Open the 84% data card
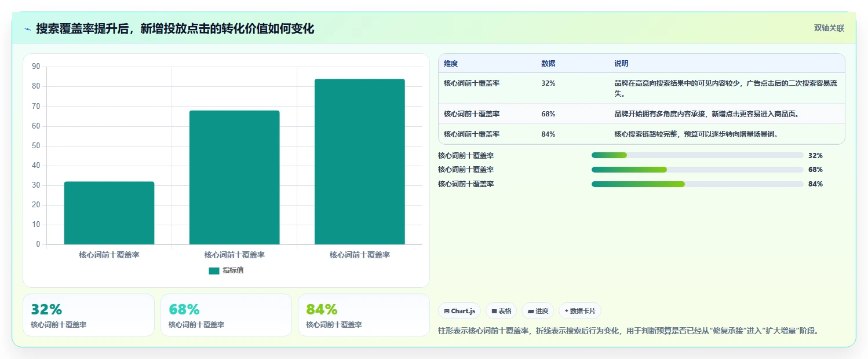This screenshot has height=359, width=868. (364, 315)
